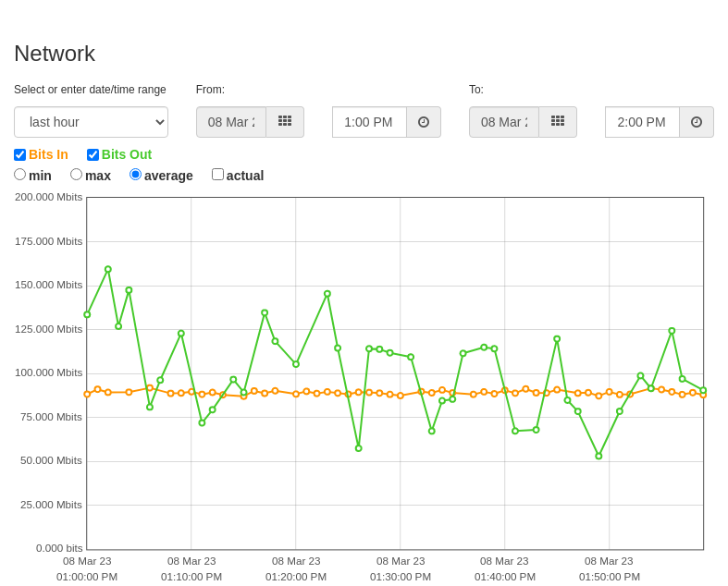Open the To date calendar picker icon
Screen dimensions: 728x586
pos(558,122)
